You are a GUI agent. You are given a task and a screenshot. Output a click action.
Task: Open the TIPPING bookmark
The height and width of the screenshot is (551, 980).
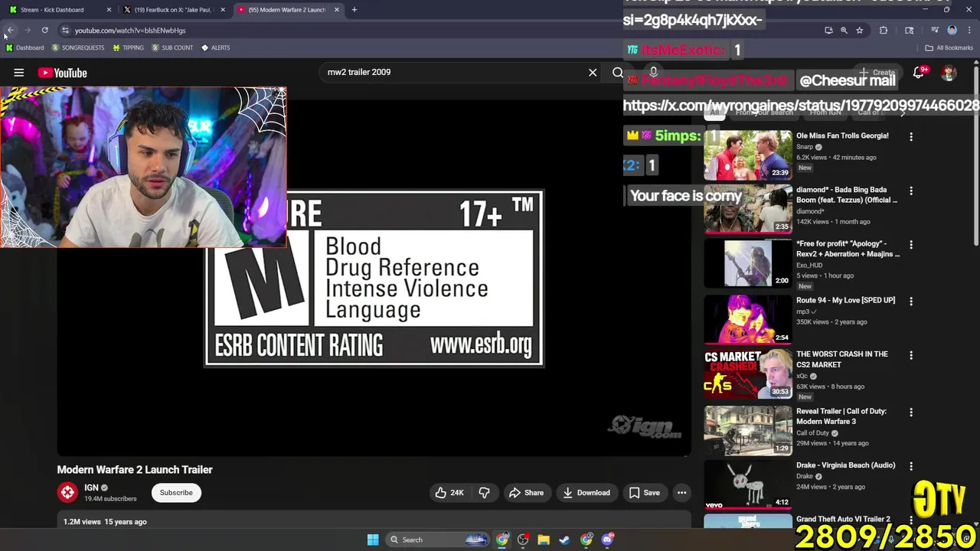click(128, 47)
